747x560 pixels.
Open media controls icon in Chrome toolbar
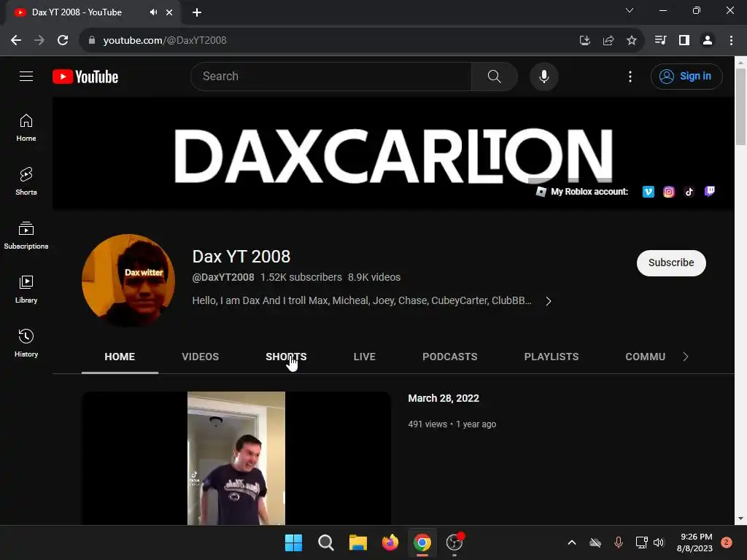(x=660, y=41)
